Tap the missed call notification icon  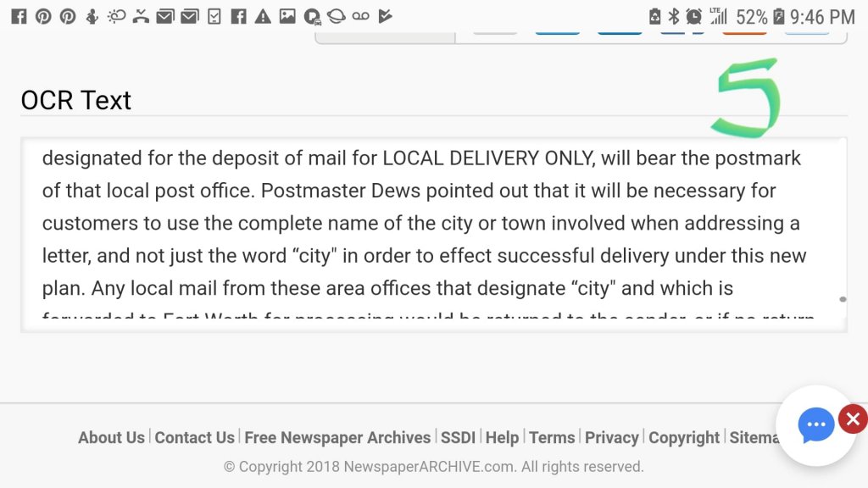(141, 16)
